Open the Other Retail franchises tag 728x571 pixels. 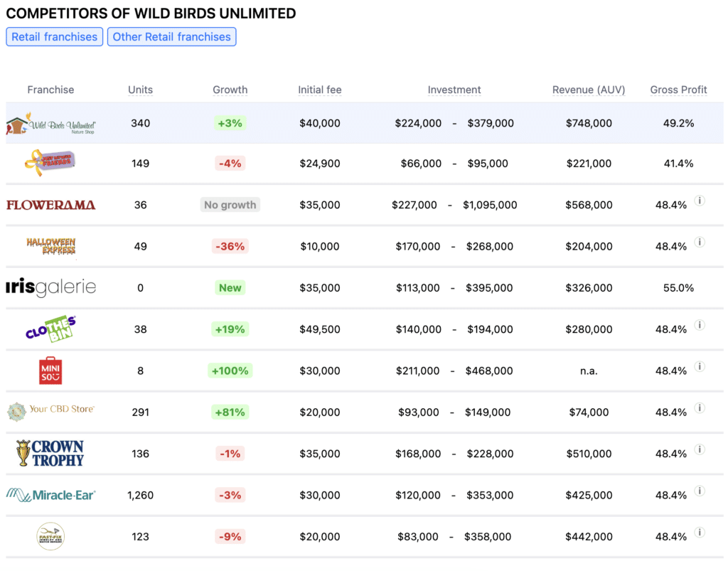click(x=172, y=37)
